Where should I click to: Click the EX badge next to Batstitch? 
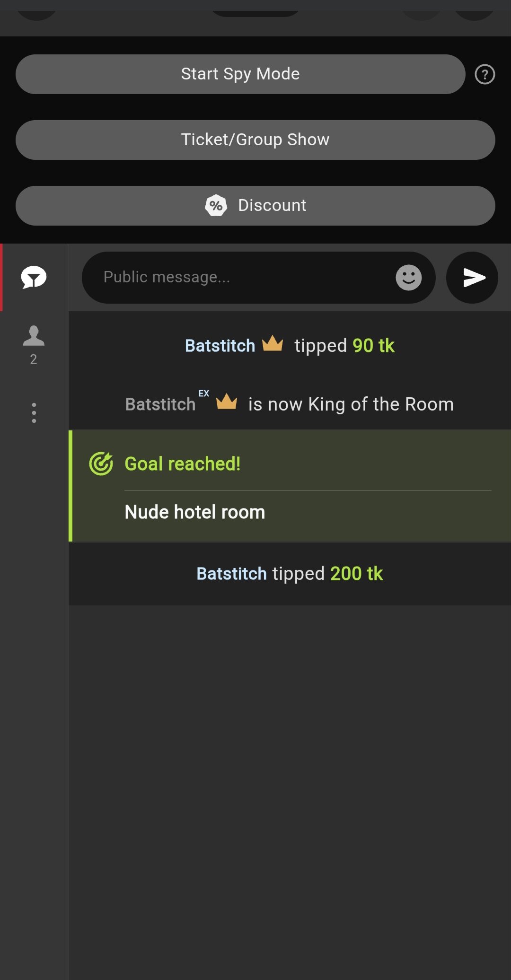(x=204, y=394)
